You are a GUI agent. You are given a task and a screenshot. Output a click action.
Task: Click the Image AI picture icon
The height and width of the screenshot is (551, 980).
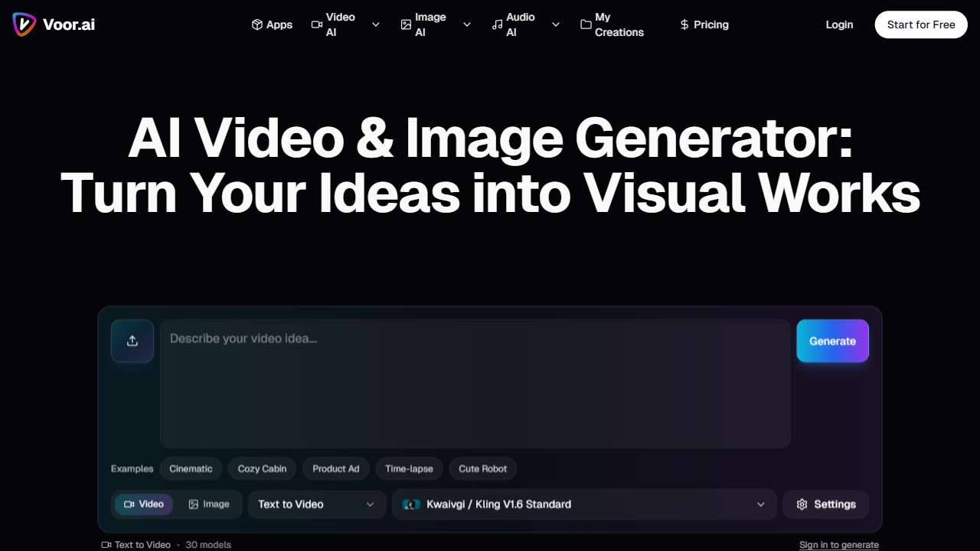tap(406, 24)
